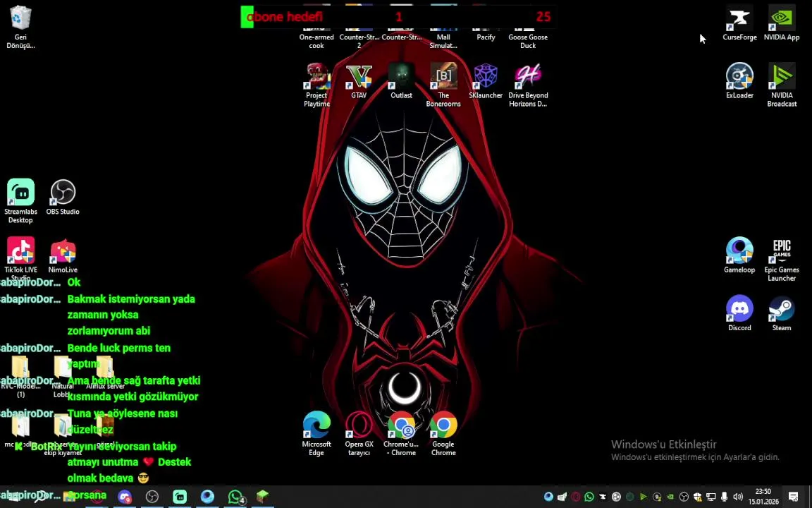
Task: Switch to Streamlabs in the taskbar
Action: [180, 497]
